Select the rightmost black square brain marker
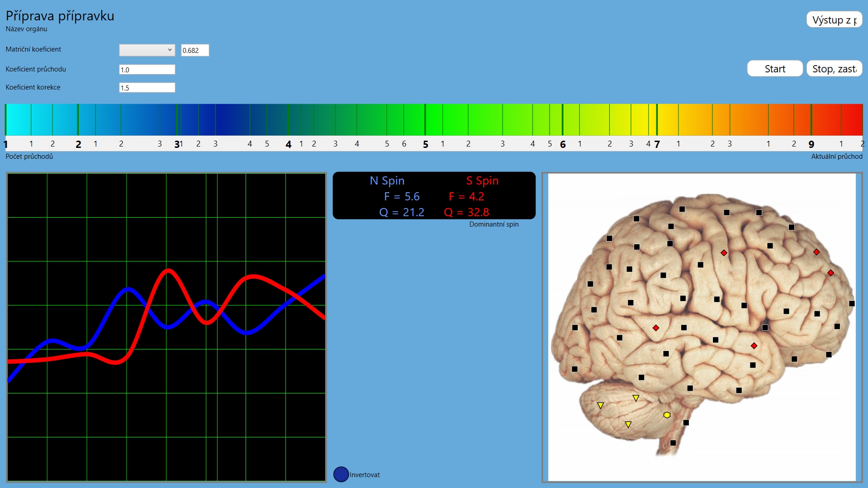This screenshot has height=488, width=868. point(852,303)
